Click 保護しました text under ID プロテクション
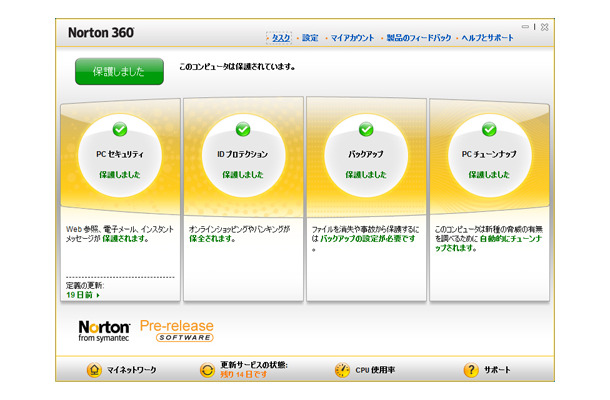The image size is (610, 400). (x=243, y=175)
